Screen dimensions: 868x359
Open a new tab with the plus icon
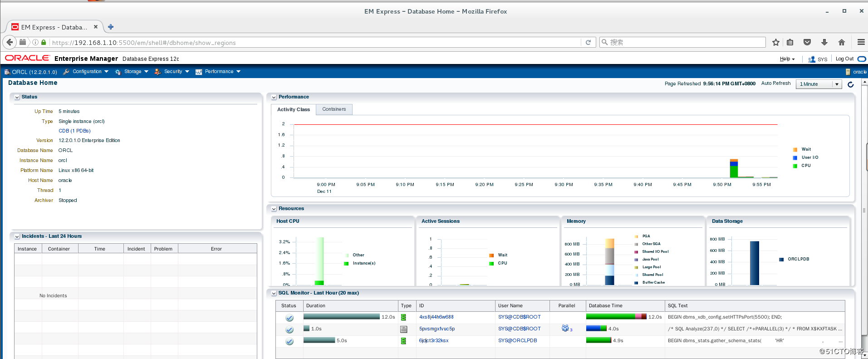tap(111, 27)
